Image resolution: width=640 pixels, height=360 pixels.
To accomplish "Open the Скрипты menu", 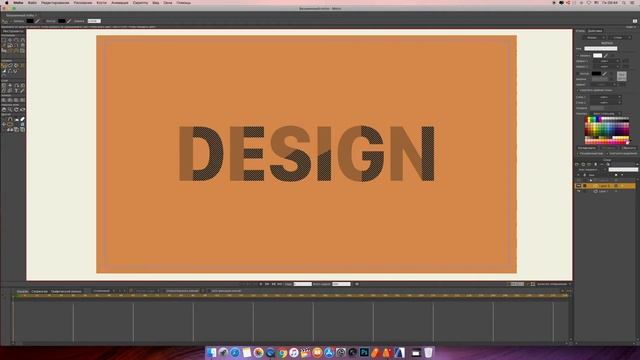I will 140,2.
